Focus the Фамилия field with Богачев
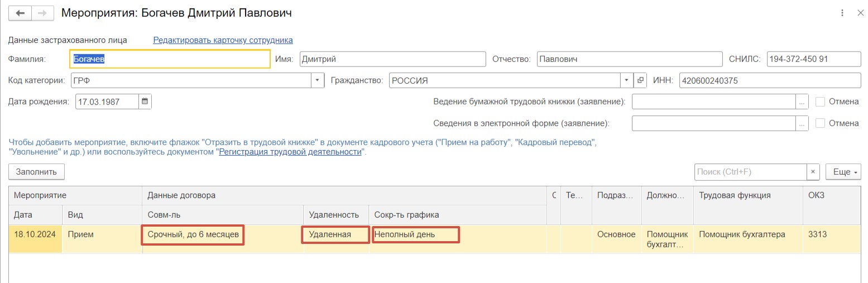The width and height of the screenshot is (868, 283). pos(170,59)
